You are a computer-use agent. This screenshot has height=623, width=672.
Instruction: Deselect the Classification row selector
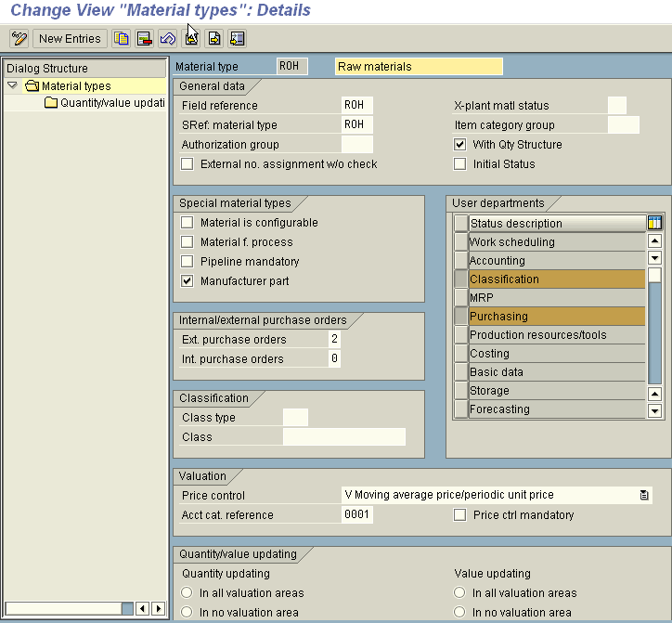click(461, 279)
